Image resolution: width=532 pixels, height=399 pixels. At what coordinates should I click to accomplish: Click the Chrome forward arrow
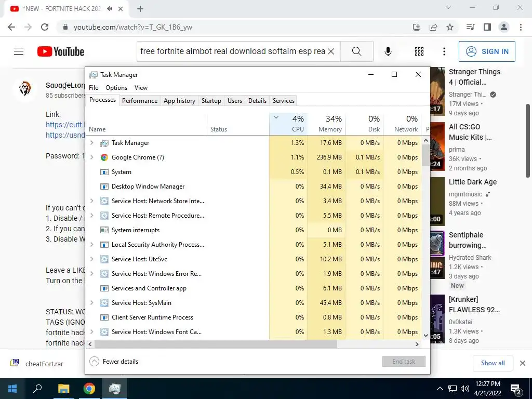pyautogui.click(x=28, y=27)
